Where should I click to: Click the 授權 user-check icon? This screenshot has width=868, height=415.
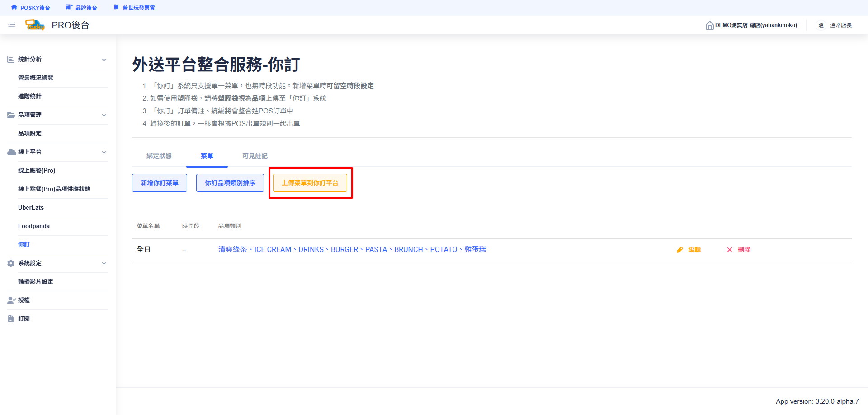(11, 300)
